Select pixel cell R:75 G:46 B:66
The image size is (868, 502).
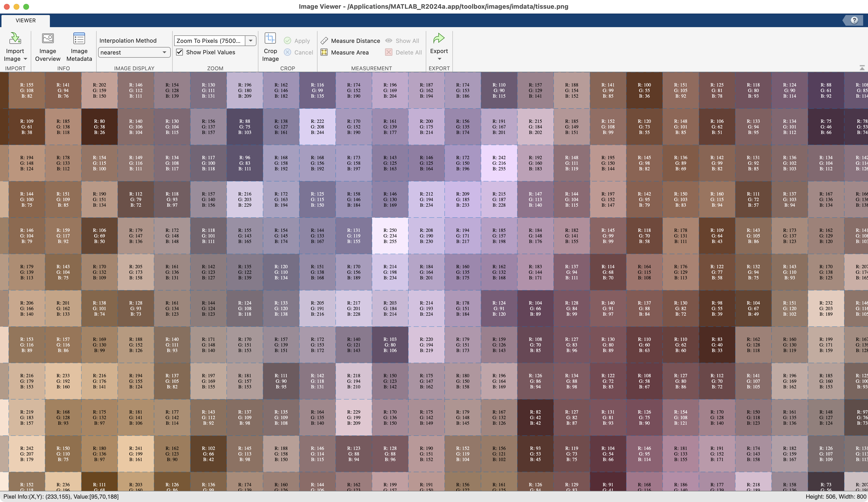pyautogui.click(x=826, y=127)
